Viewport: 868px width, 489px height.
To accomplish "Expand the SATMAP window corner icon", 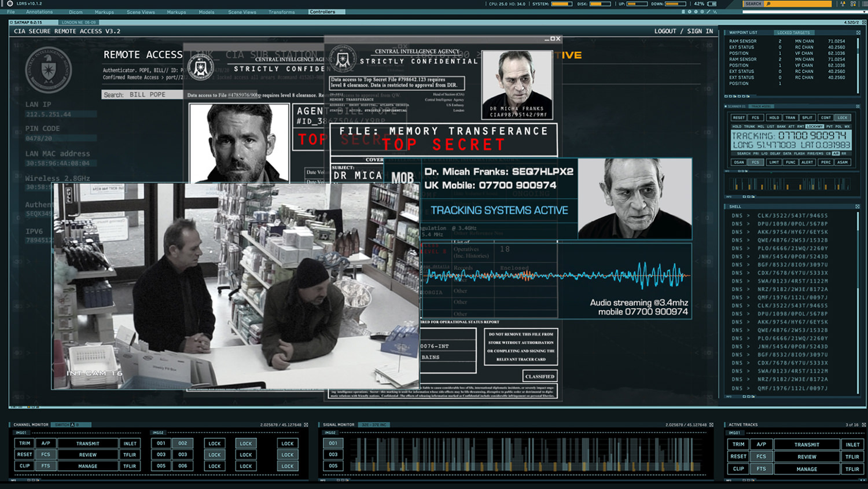I will click(864, 22).
